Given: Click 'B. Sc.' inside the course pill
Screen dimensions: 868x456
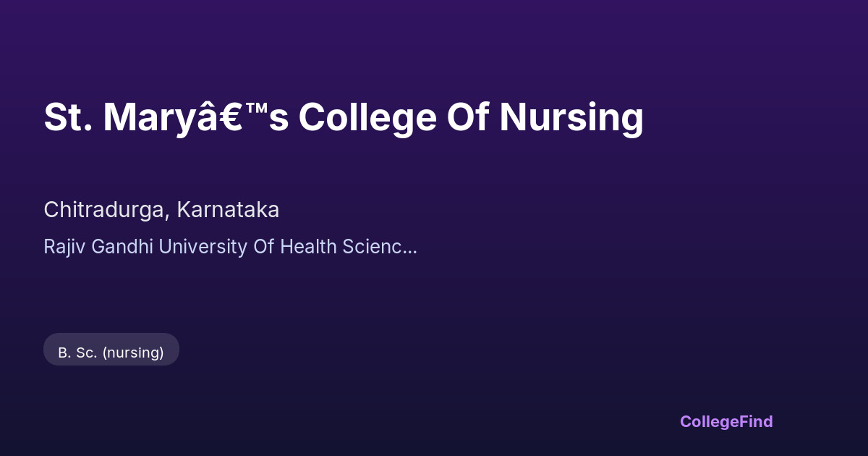Looking at the screenshot, I should pyautogui.click(x=77, y=352).
